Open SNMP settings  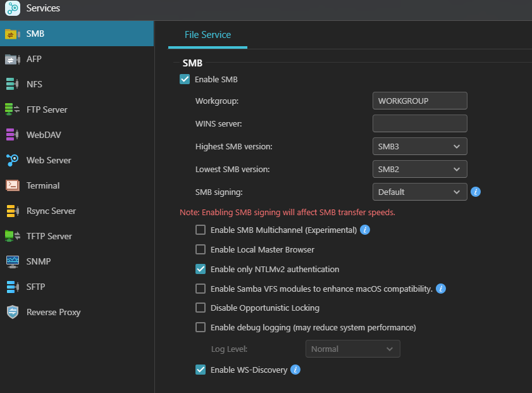(77, 261)
